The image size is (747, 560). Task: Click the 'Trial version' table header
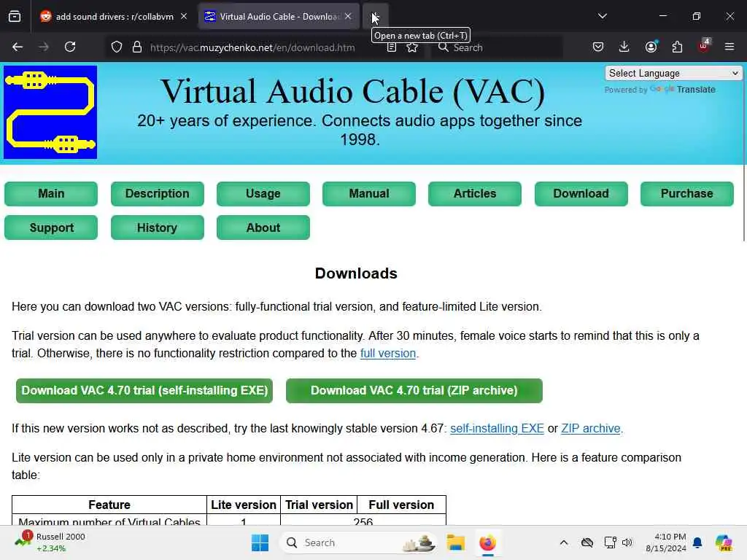[320, 505]
